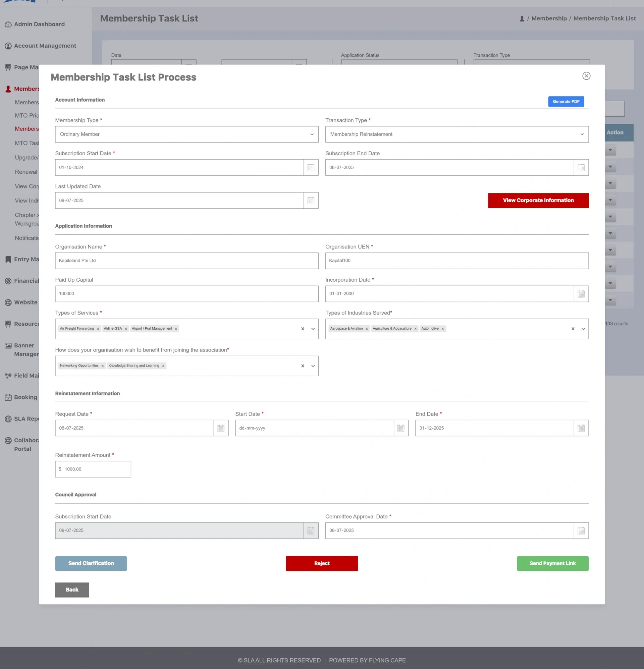Open Admin Dashboard in sidebar
The height and width of the screenshot is (669, 644).
point(39,24)
